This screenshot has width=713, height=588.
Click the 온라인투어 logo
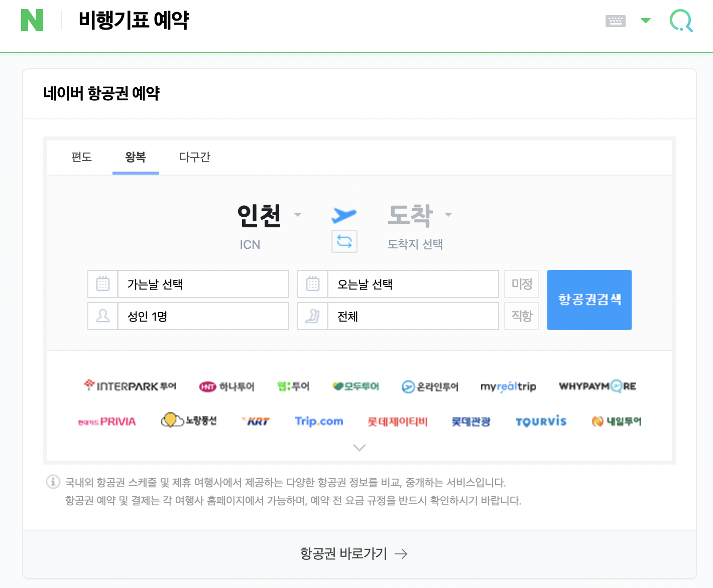pyautogui.click(x=430, y=386)
